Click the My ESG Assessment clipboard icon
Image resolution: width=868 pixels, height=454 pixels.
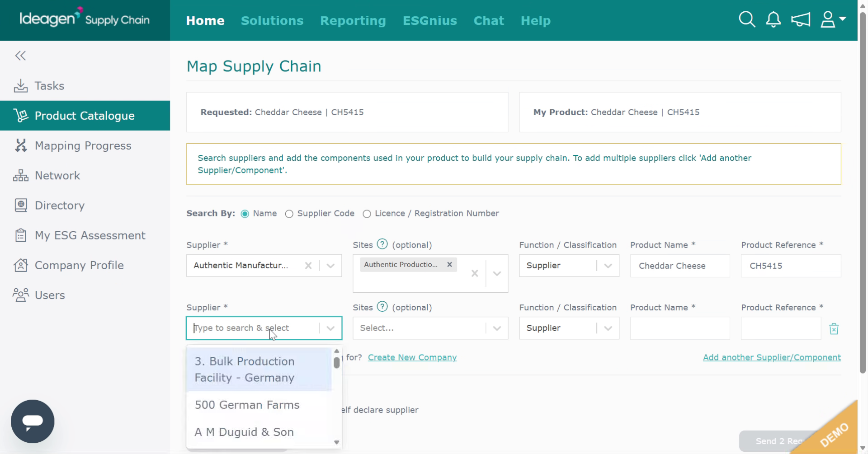coord(20,235)
